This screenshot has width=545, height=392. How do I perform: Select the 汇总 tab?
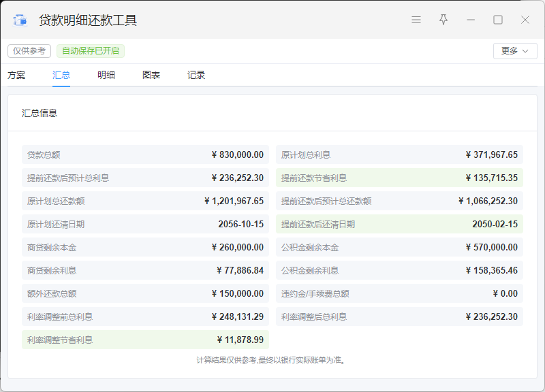pyautogui.click(x=61, y=75)
